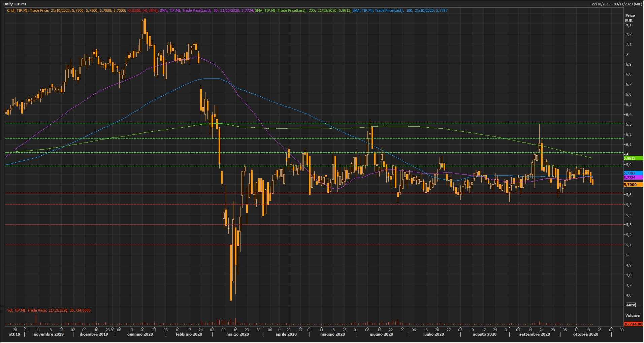Click the date range label 22/10/2019 - 09/11/2020
Image resolution: width=644 pixels, height=343 pixels.
click(616, 4)
